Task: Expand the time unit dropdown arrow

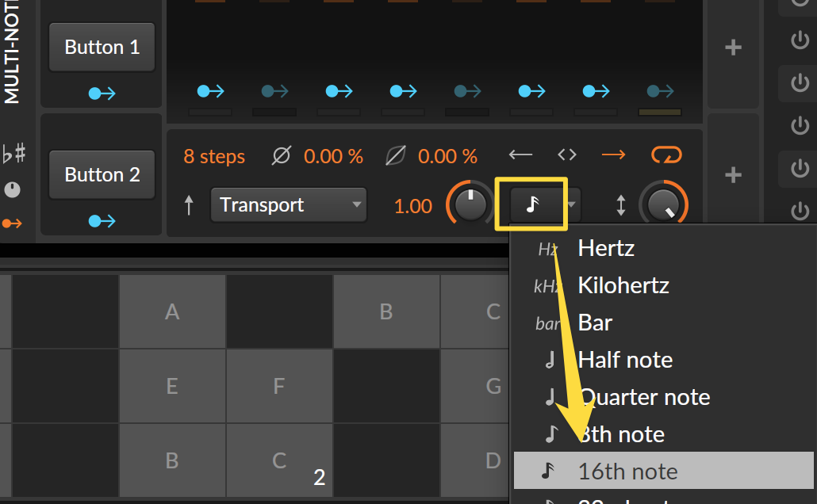Action: pos(572,204)
